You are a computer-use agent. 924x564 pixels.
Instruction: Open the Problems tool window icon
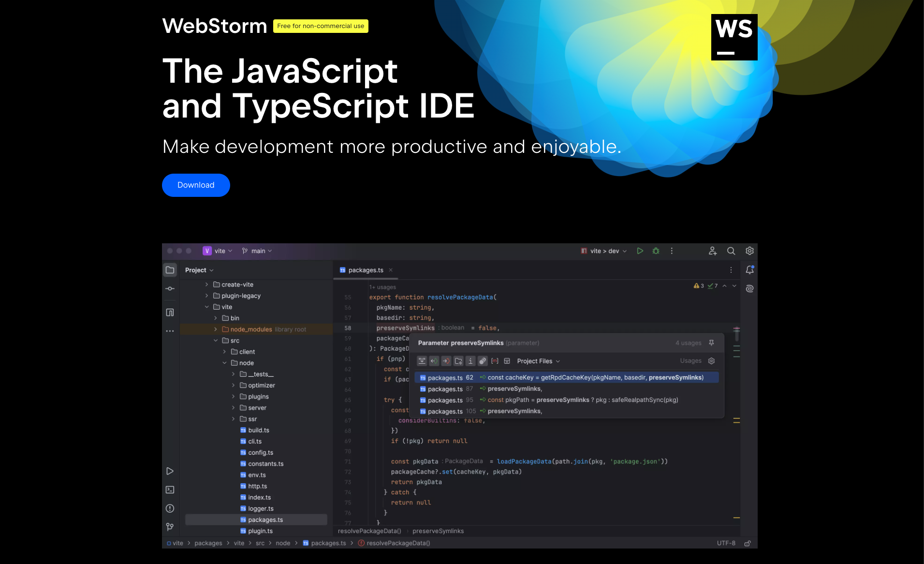tap(170, 508)
